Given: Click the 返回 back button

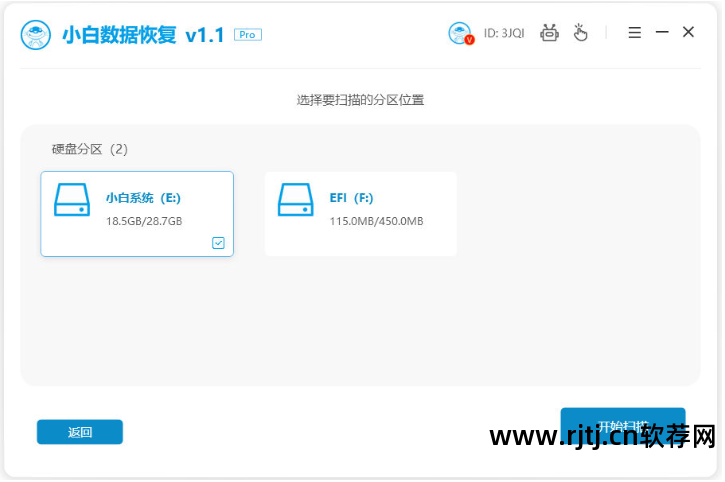Looking at the screenshot, I should (x=80, y=432).
